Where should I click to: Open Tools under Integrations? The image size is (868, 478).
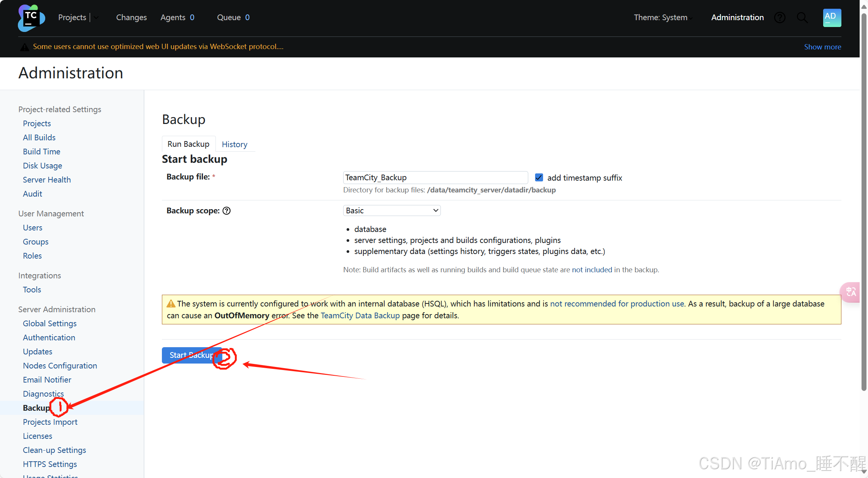click(32, 289)
